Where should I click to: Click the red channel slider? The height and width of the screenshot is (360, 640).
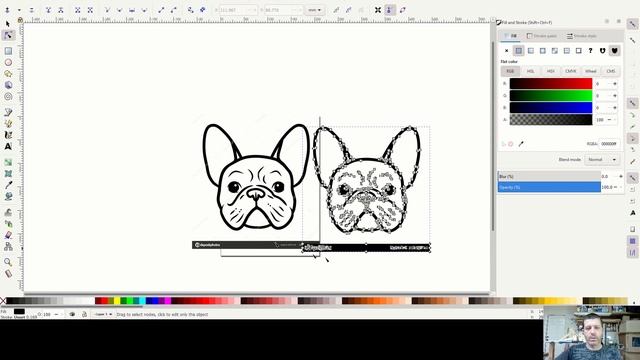(x=551, y=84)
